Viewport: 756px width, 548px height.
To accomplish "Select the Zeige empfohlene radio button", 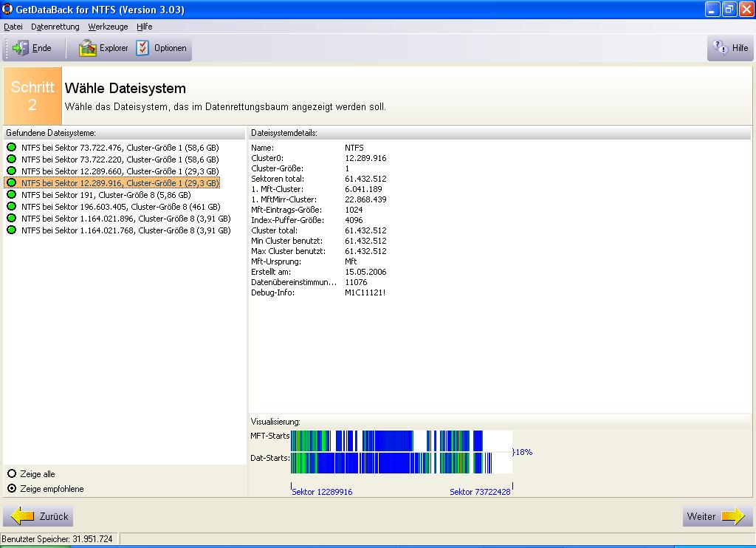I will point(12,488).
